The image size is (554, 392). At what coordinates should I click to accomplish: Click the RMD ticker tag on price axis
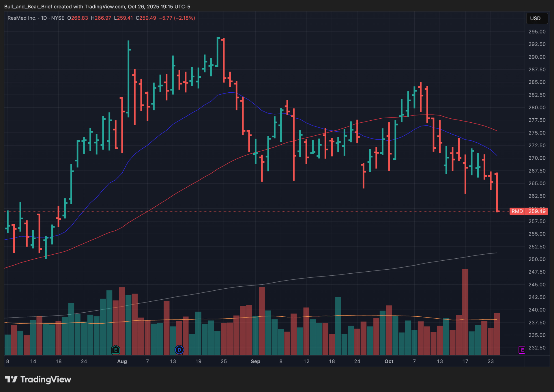[517, 211]
